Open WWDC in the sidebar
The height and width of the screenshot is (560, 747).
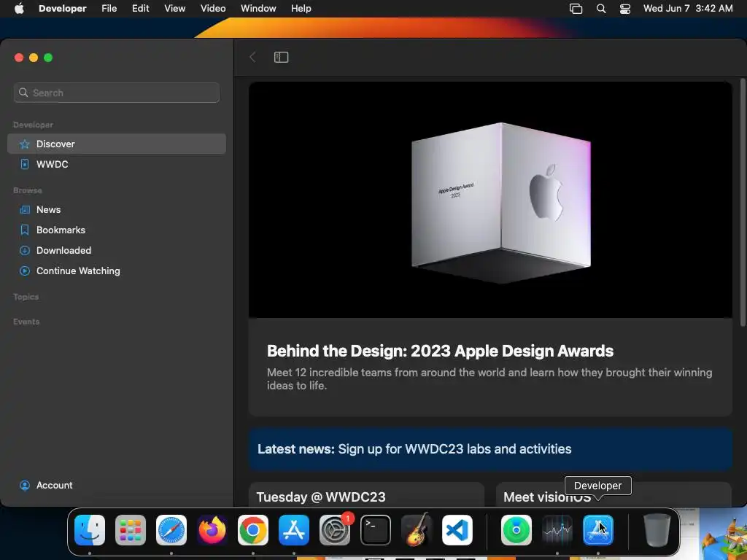click(x=117, y=164)
